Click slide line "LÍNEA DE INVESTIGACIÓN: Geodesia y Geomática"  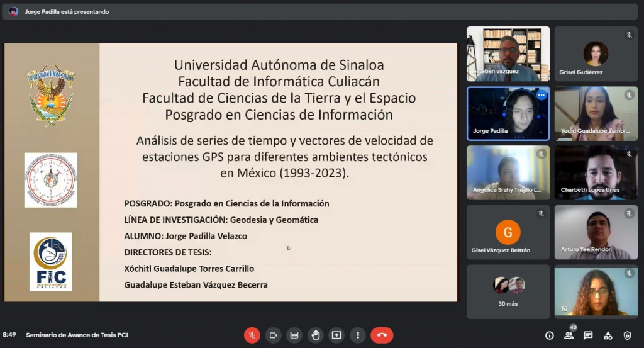click(x=221, y=220)
